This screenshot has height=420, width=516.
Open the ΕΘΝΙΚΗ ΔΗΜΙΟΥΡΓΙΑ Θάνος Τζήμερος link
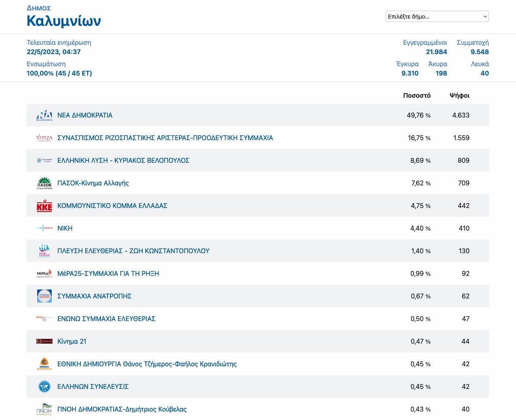pos(147,364)
